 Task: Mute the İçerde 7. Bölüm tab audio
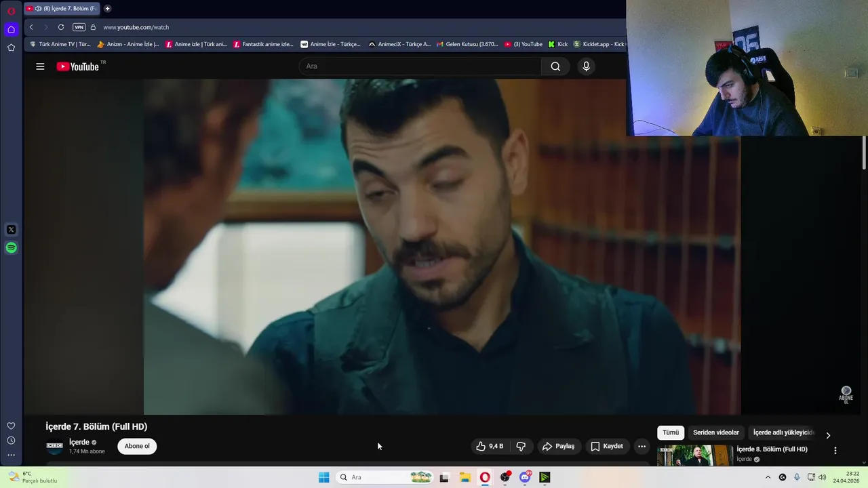[38, 9]
